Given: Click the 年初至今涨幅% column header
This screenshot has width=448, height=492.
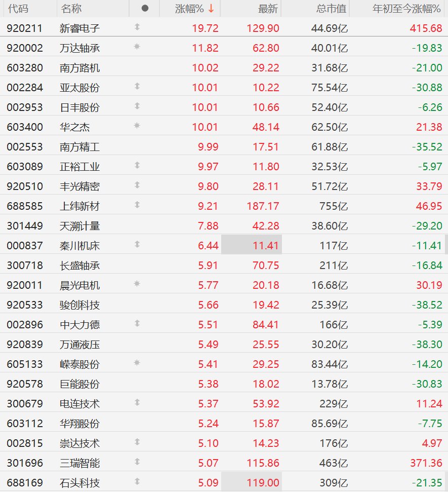Looking at the screenshot, I should [x=406, y=9].
